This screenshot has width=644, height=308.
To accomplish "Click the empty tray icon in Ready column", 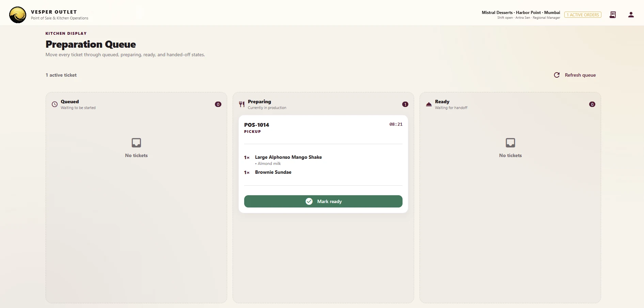I will point(511,142).
